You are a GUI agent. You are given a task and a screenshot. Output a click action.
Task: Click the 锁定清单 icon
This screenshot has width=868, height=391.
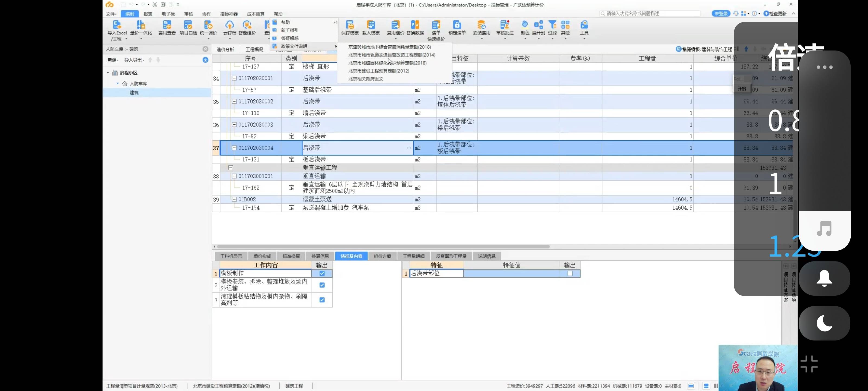point(457,28)
